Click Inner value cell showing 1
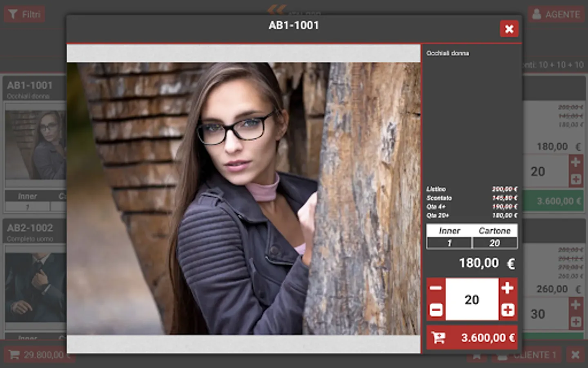The height and width of the screenshot is (368, 588). pyautogui.click(x=449, y=243)
